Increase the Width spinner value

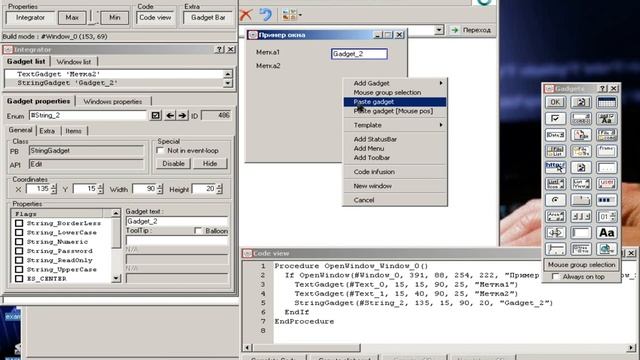[x=160, y=187]
